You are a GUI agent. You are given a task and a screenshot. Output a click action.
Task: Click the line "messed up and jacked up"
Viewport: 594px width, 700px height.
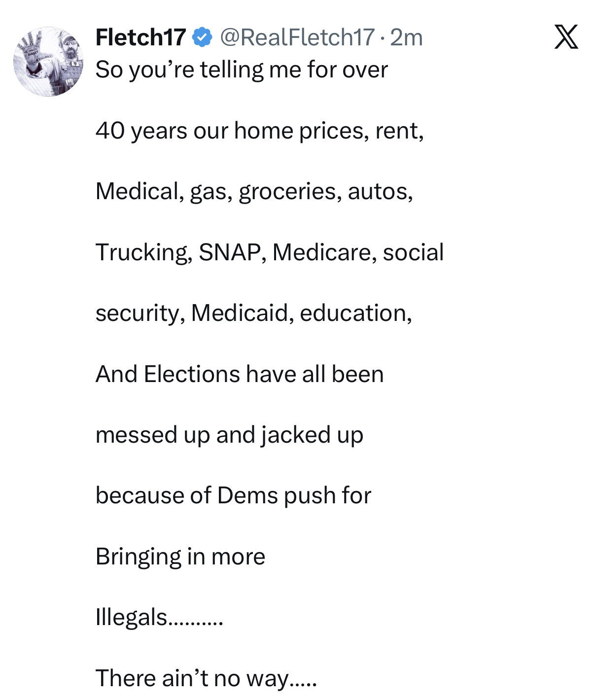click(x=229, y=435)
